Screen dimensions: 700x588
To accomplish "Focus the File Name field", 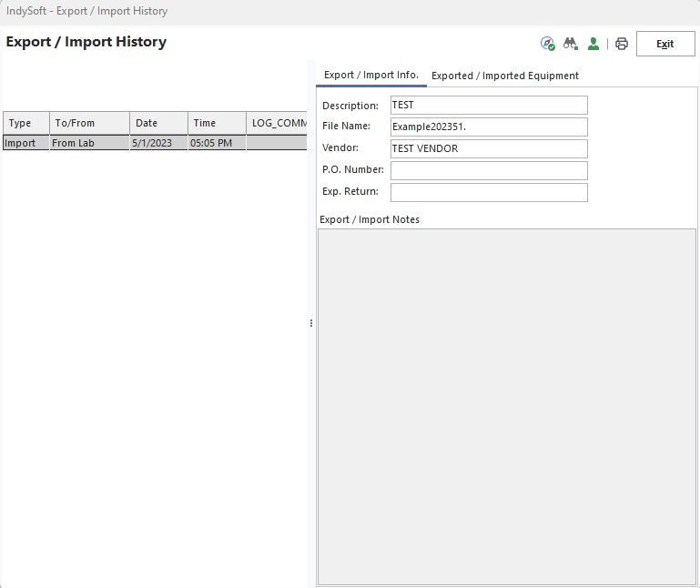I will click(489, 127).
